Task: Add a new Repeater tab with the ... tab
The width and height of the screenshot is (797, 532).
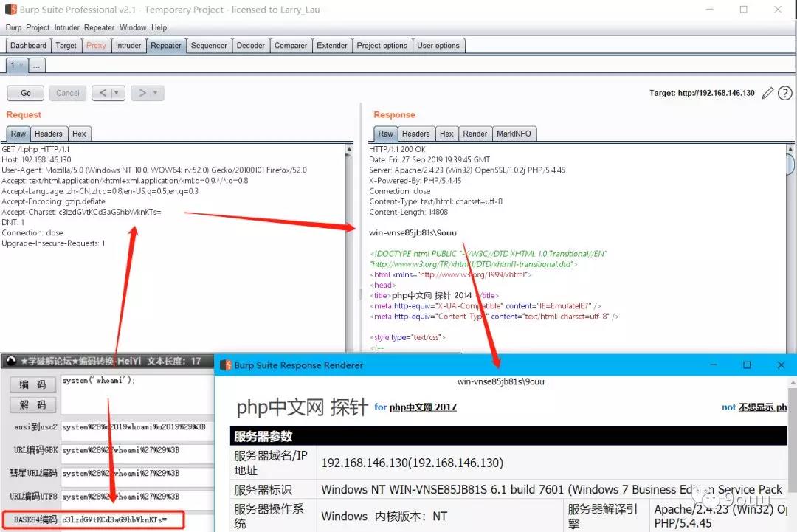Action: pyautogui.click(x=37, y=66)
